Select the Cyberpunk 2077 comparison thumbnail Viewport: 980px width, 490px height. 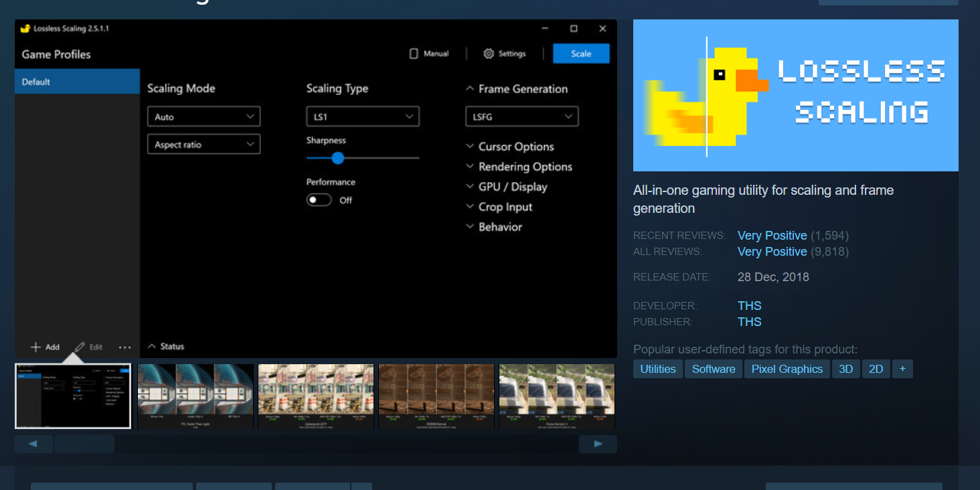coord(316,396)
